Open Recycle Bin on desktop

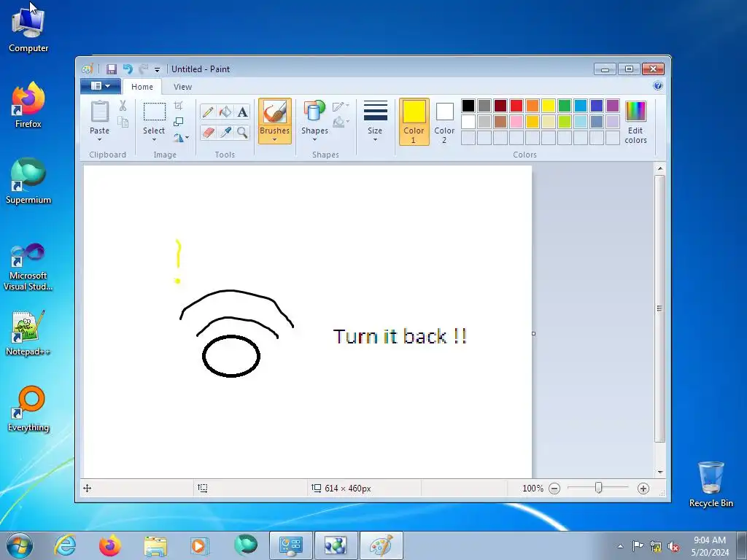click(x=711, y=484)
